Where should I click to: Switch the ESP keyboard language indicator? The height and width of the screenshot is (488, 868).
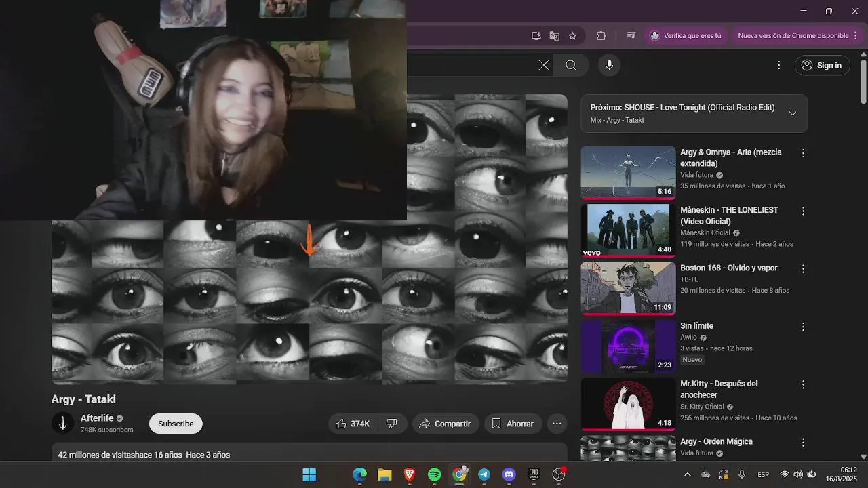point(764,474)
